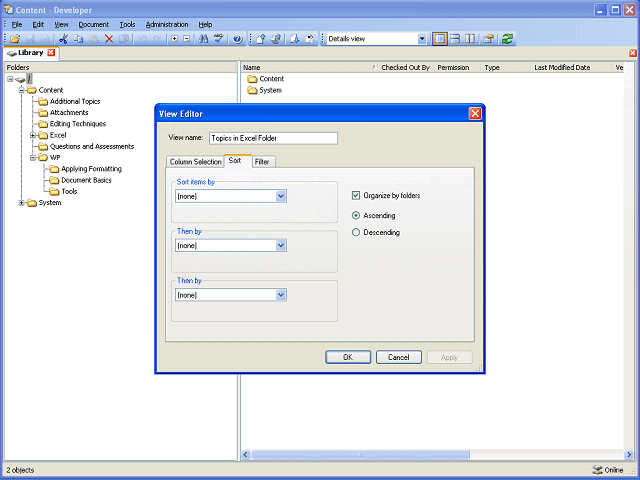Click into the View name text field
Image resolution: width=640 pixels, height=480 pixels.
(x=273, y=138)
